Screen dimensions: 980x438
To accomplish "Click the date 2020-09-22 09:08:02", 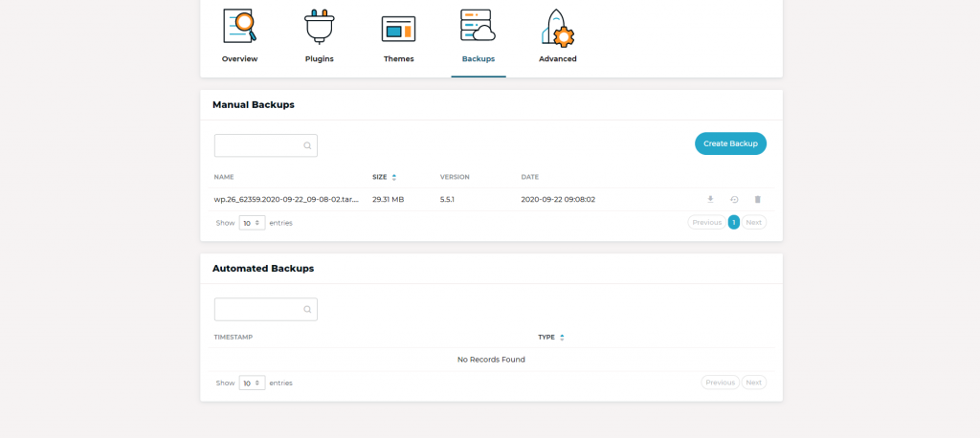I will [x=558, y=200].
